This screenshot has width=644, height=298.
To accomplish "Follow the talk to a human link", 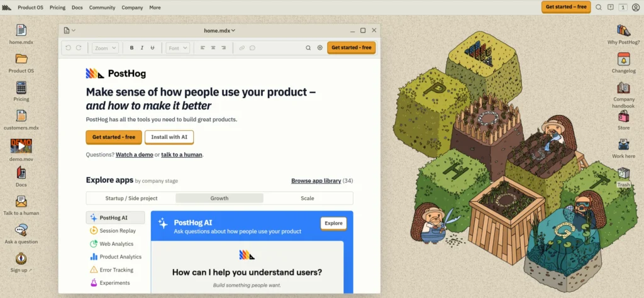I will coord(182,155).
